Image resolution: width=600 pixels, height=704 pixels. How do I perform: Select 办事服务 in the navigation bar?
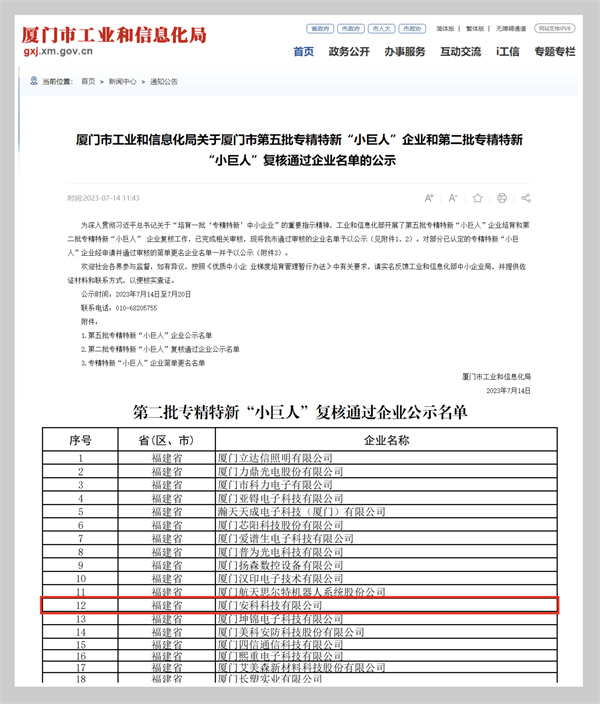pyautogui.click(x=404, y=52)
